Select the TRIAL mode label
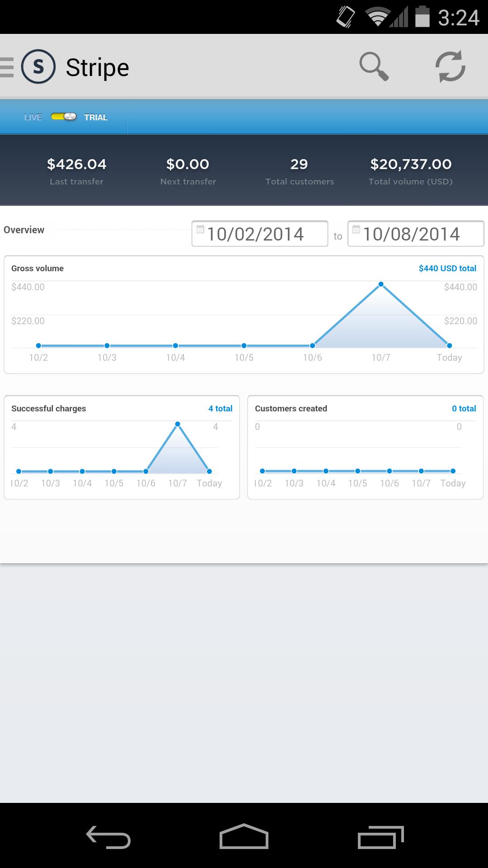Viewport: 488px width, 868px height. (96, 117)
